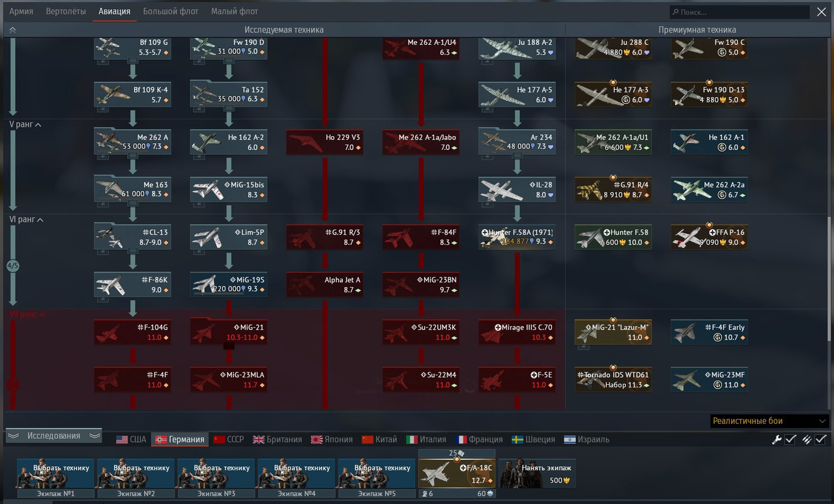The height and width of the screenshot is (504, 834).
Task: Select the MiG-19S aircraft card
Action: pos(229,285)
